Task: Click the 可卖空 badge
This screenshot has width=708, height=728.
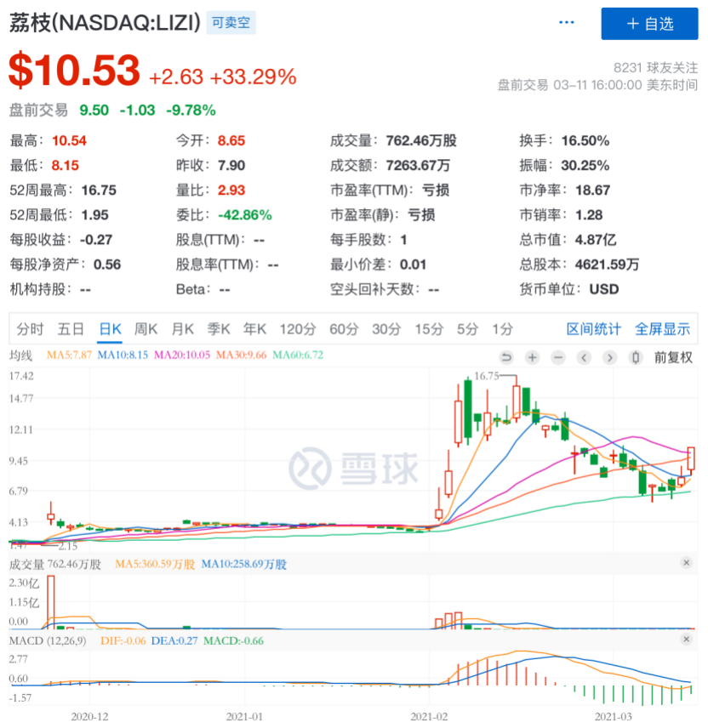Action: pos(231,22)
